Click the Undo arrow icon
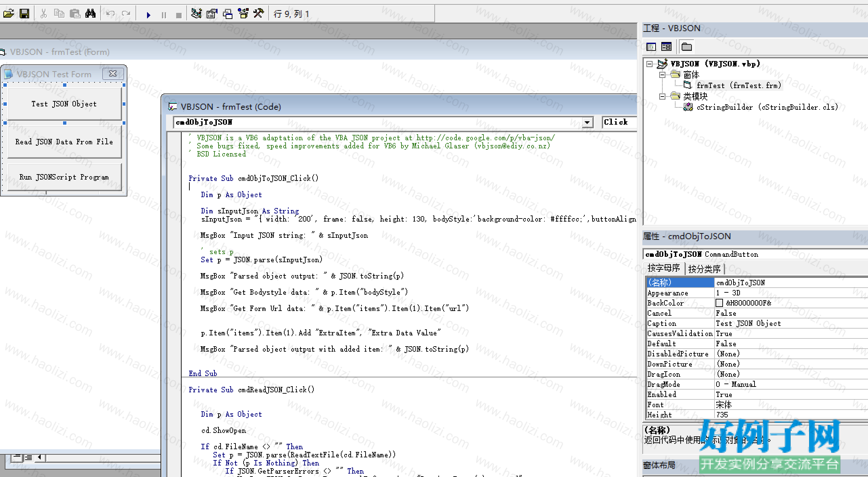The width and height of the screenshot is (868, 477). click(x=110, y=14)
